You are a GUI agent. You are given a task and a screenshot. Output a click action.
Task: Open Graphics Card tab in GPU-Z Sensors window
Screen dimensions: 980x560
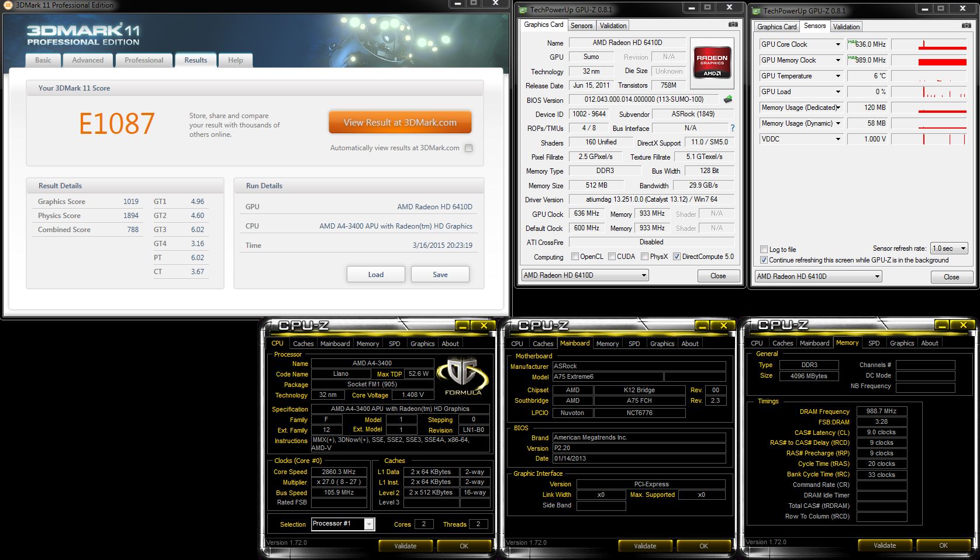click(777, 27)
